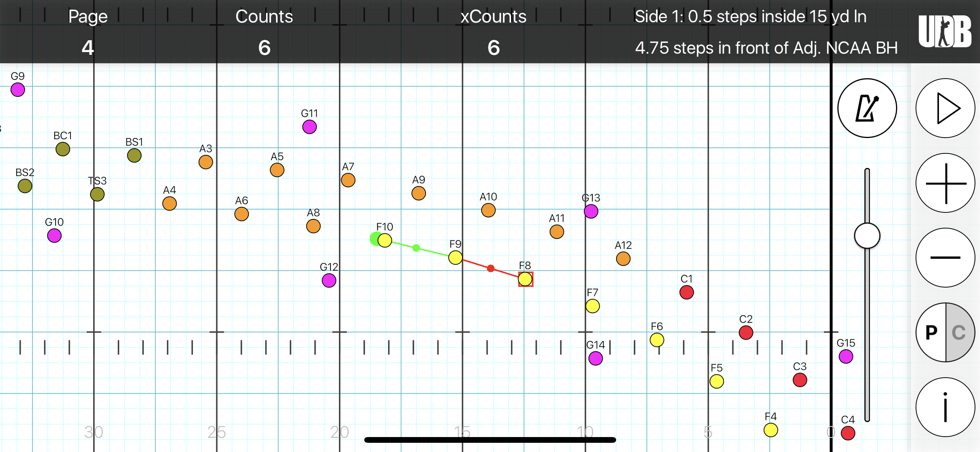Image resolution: width=980 pixels, height=452 pixels.
Task: Select performer F8 dot
Action: [x=525, y=279]
